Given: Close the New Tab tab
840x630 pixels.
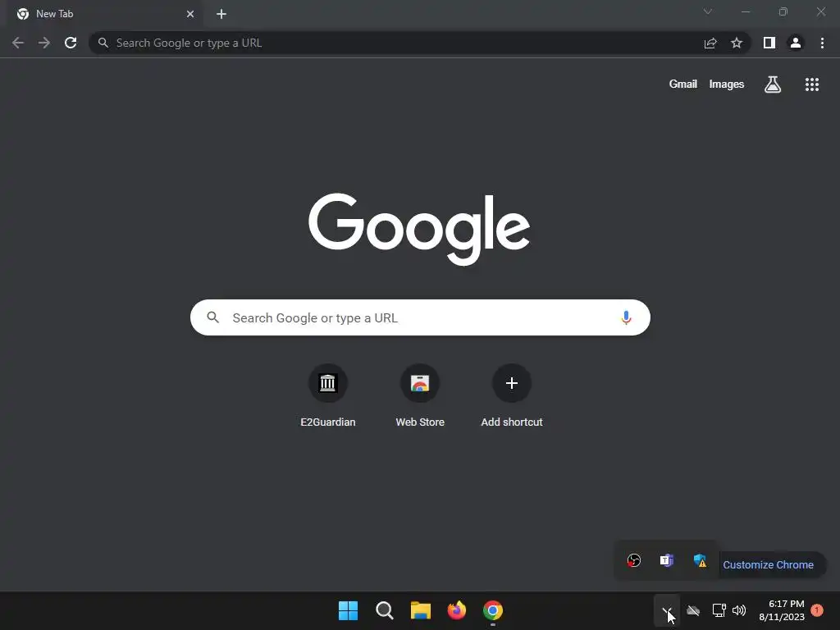Looking at the screenshot, I should (x=190, y=14).
